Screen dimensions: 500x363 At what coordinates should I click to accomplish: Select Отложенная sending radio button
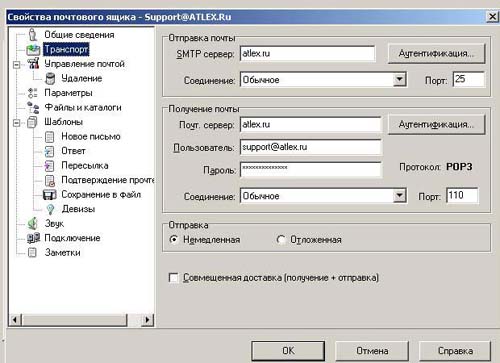[281, 239]
